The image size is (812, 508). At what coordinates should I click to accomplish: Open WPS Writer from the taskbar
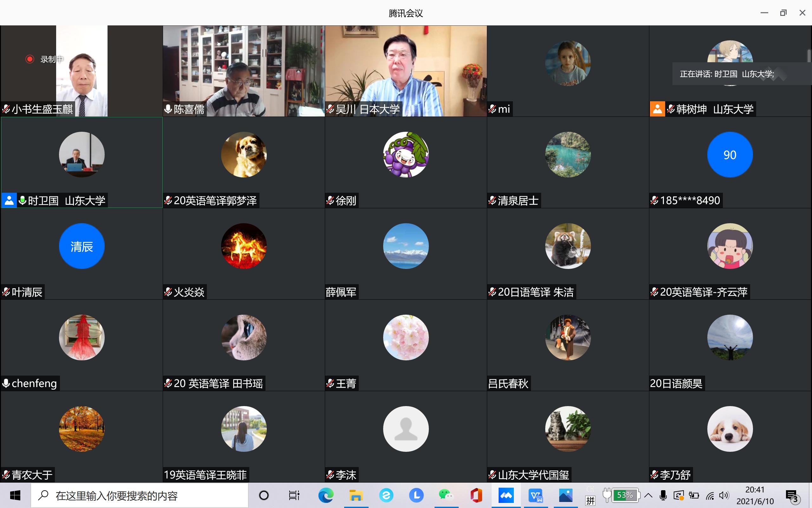click(x=536, y=496)
